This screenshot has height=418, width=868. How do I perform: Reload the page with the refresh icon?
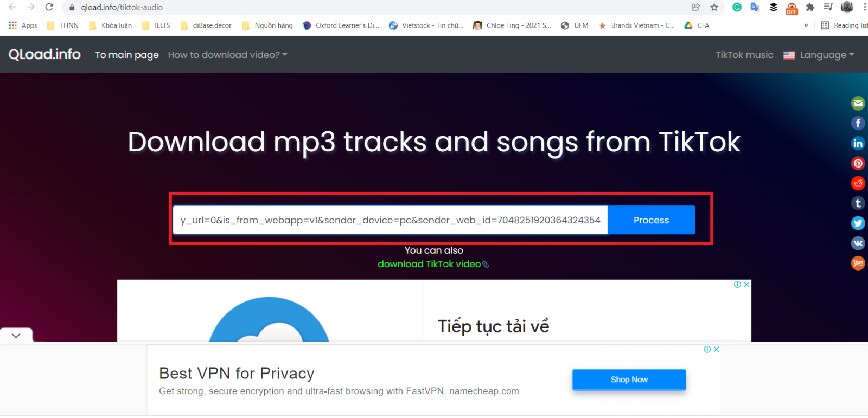(49, 7)
